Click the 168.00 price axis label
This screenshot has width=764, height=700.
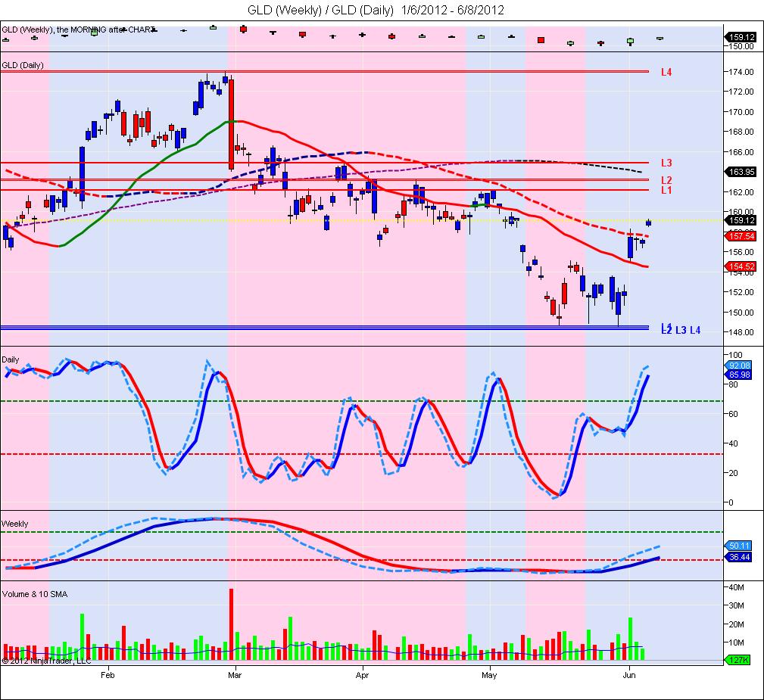tap(741, 132)
